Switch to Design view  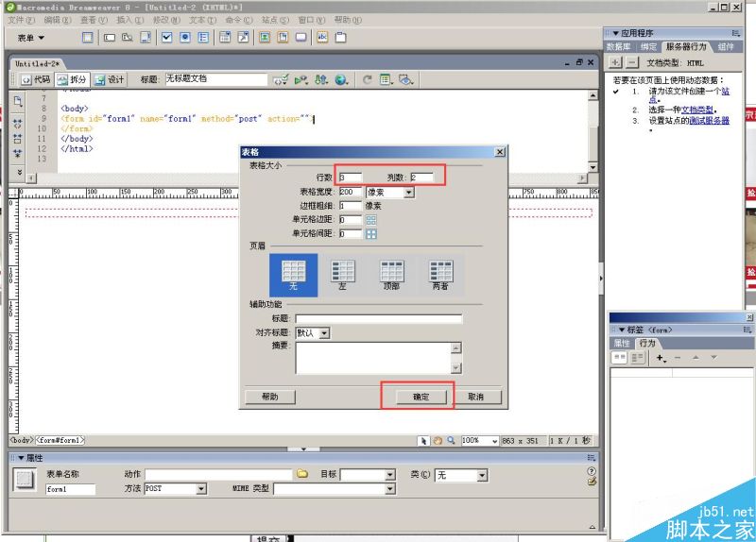coord(110,79)
